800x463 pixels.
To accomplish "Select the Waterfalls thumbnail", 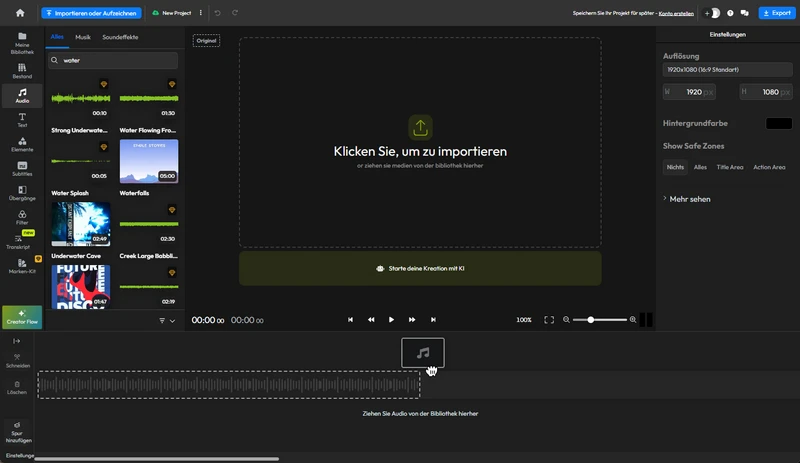I will [149, 161].
